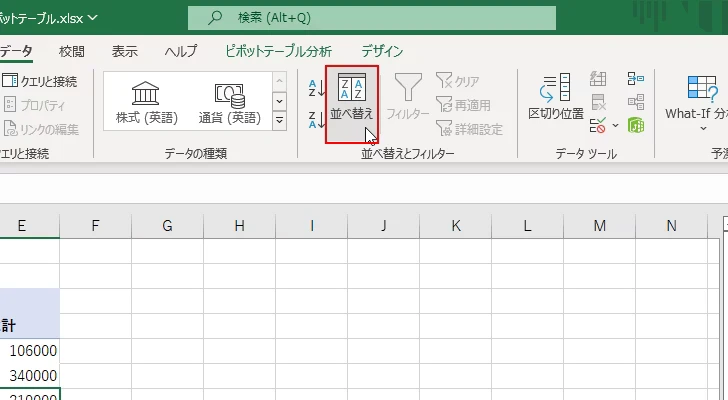This screenshot has width=728, height=400.
Task: Select 株式 (英語) data type
Action: pos(146,102)
